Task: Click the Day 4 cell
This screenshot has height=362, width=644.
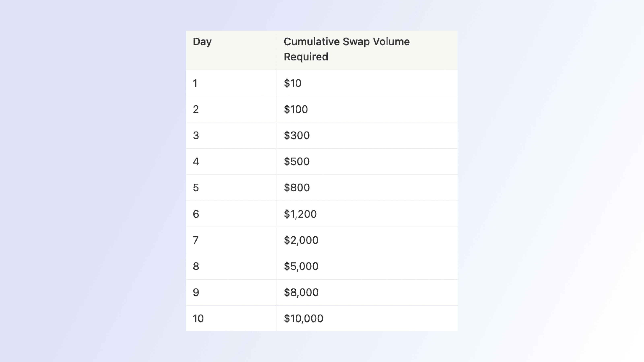Action: point(231,162)
